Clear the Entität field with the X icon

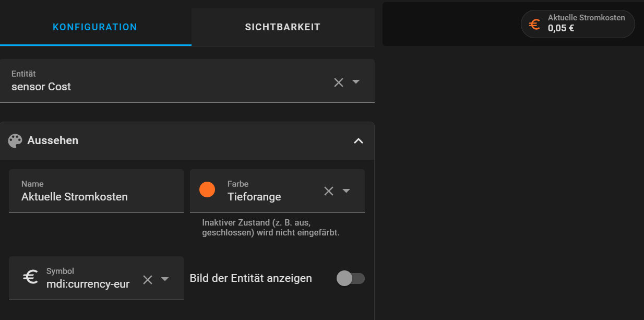339,82
